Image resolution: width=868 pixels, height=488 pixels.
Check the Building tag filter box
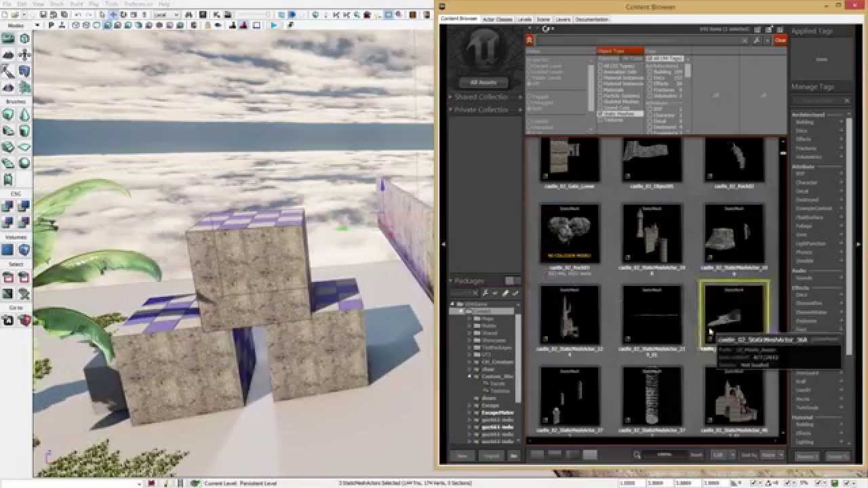click(x=650, y=72)
